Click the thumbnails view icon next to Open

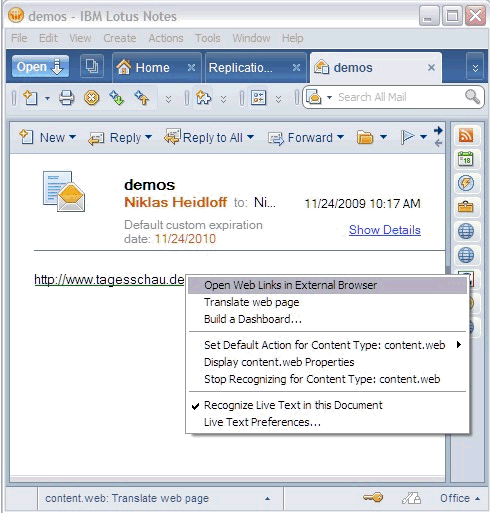click(x=92, y=66)
